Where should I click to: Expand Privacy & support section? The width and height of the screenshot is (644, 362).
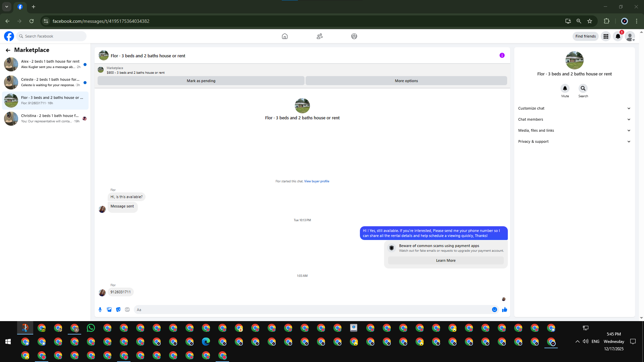tap(574, 141)
